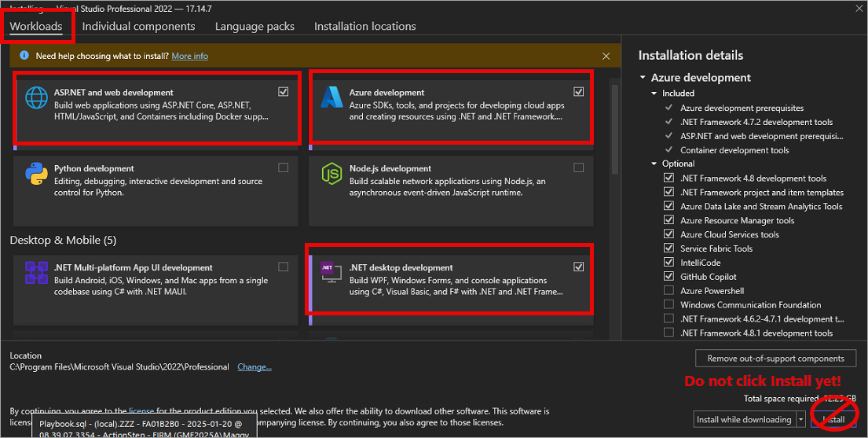Close the installer window

pos(859,9)
